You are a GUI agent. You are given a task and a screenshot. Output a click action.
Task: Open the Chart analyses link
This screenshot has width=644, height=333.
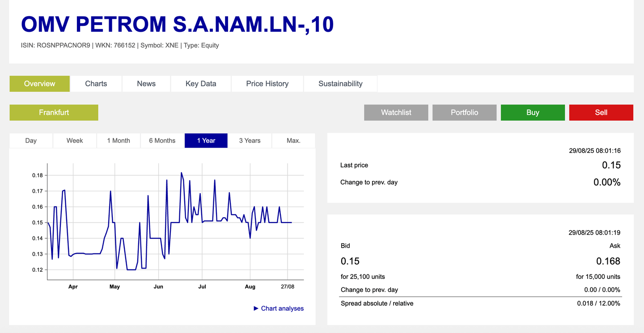(282, 308)
